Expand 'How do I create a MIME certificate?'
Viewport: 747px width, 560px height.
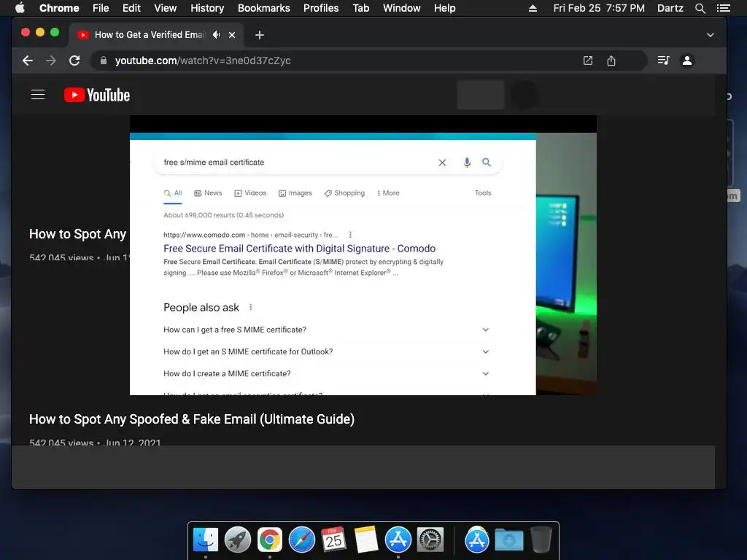pyautogui.click(x=326, y=373)
